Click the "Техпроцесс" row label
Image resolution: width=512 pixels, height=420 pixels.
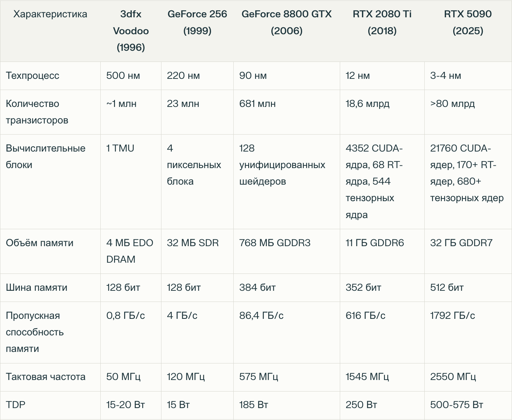(33, 75)
